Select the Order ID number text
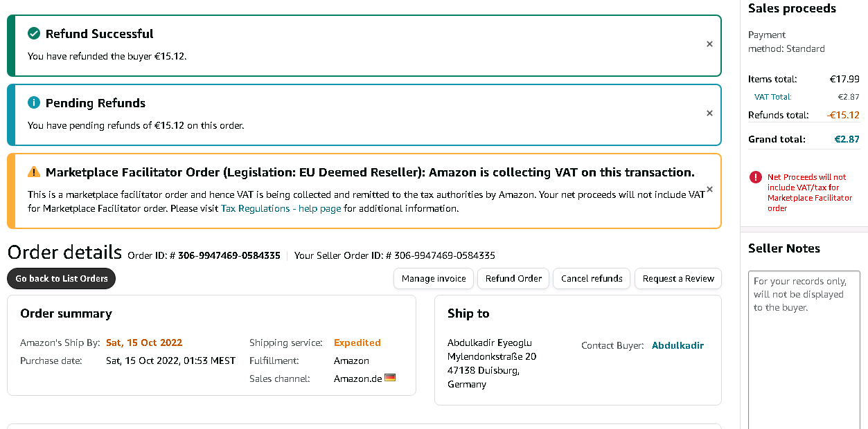868x429 pixels. click(x=229, y=255)
